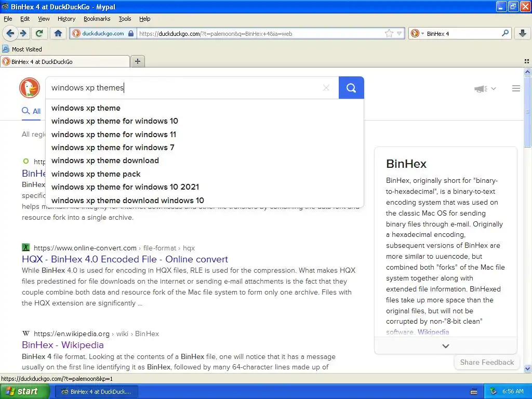This screenshot has height=399, width=532.
Task: Click the Mypal title bar raccoon icon
Action: (x=5, y=6)
